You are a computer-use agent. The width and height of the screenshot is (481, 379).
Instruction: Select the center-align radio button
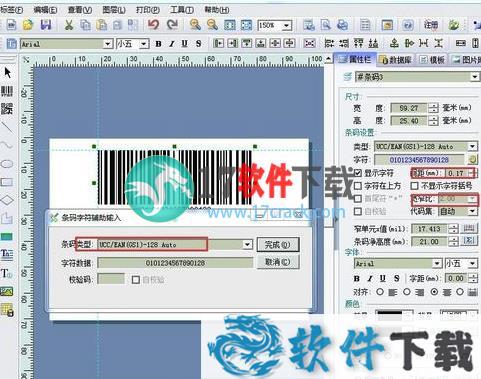coord(434,292)
